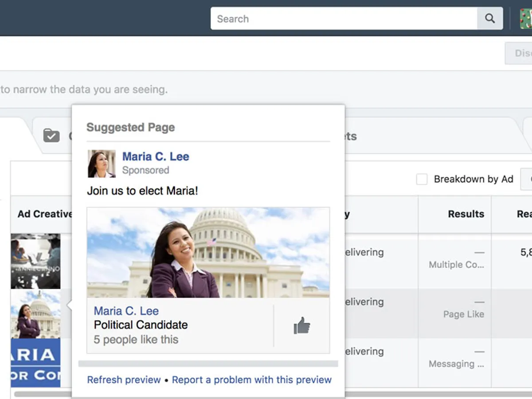Open the profile avatar in top bar

(526, 19)
